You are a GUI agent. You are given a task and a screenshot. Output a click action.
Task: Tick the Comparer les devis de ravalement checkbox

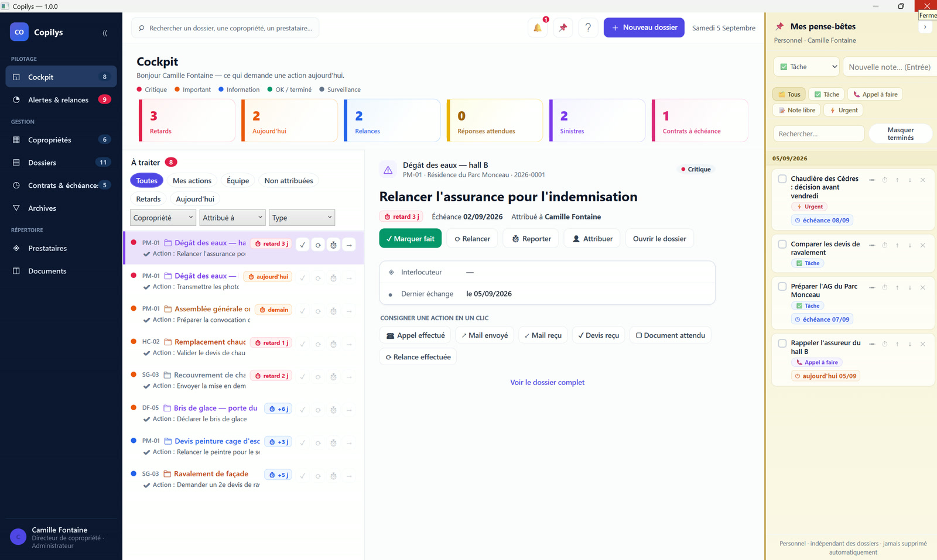point(782,244)
